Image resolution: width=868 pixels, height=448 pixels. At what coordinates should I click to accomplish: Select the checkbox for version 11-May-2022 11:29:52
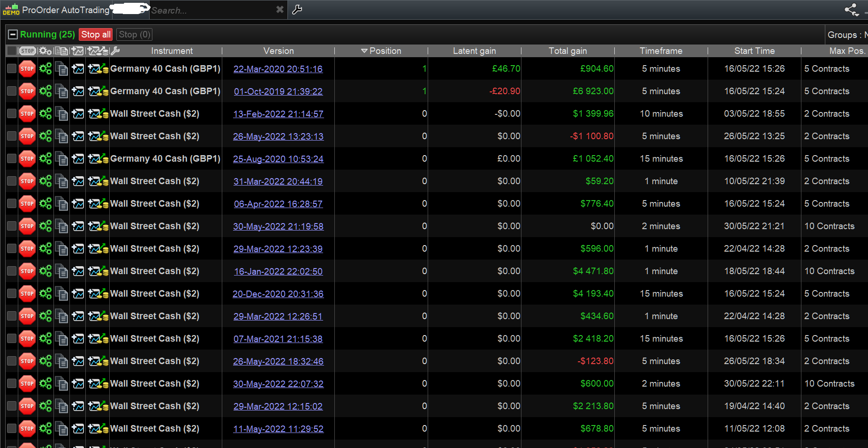coord(12,429)
